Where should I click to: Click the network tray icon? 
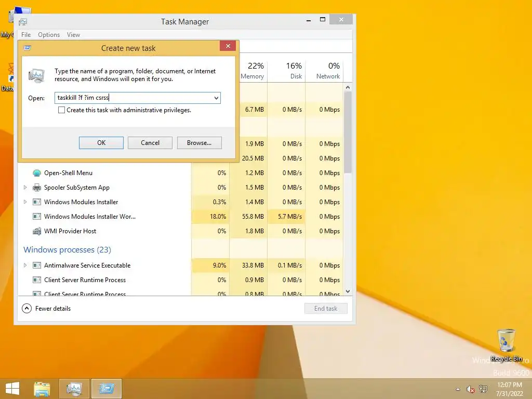[x=483, y=389]
